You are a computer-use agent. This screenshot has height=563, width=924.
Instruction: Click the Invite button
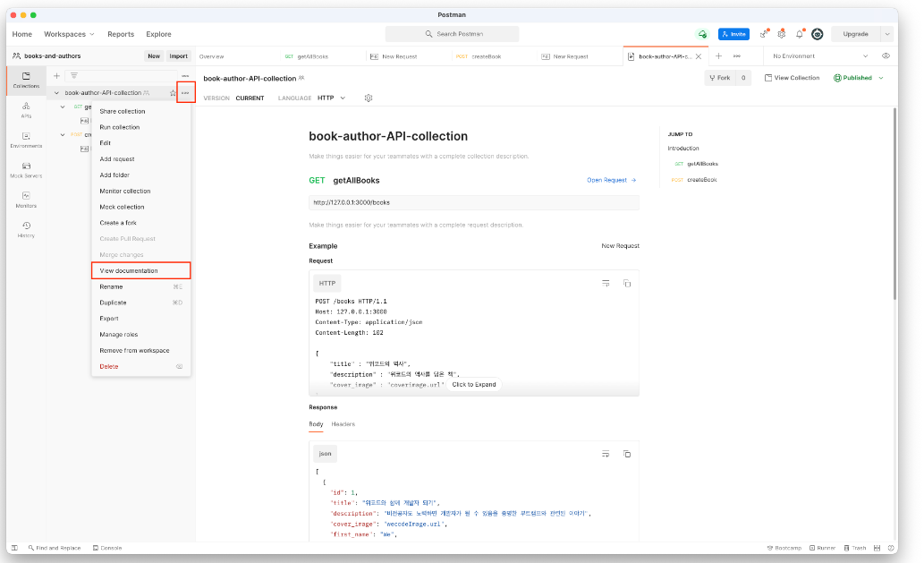tap(733, 34)
